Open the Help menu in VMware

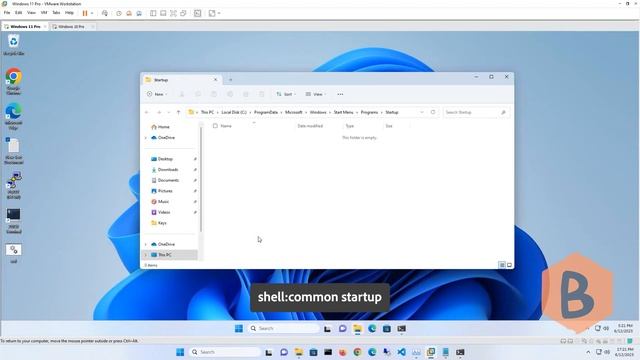point(69,13)
